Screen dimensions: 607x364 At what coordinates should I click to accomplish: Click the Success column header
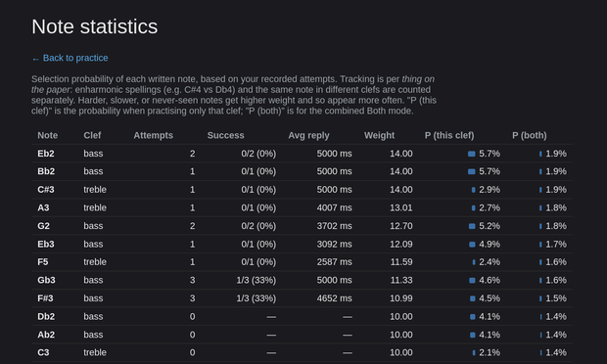coord(225,135)
